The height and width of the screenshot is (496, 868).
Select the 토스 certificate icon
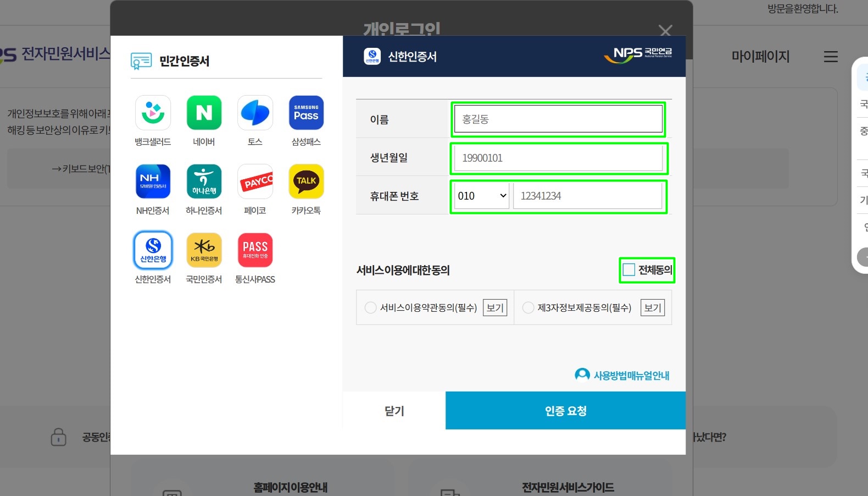255,113
